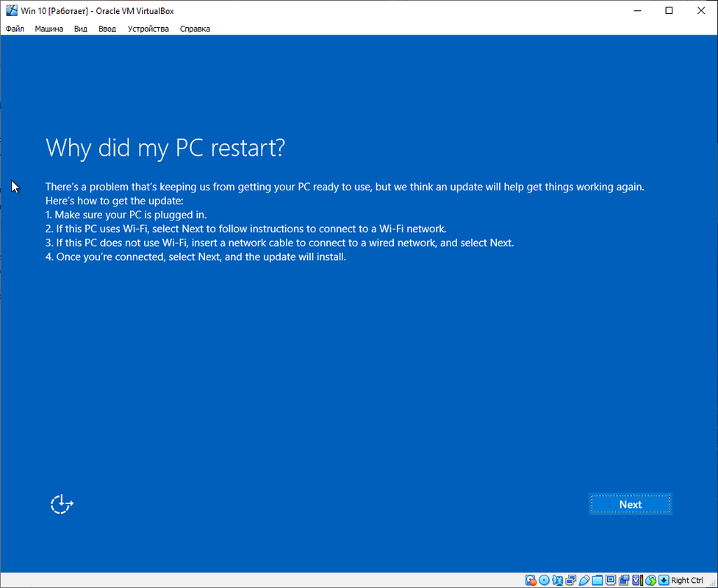
Task: Open the Ввод menu
Action: click(107, 29)
